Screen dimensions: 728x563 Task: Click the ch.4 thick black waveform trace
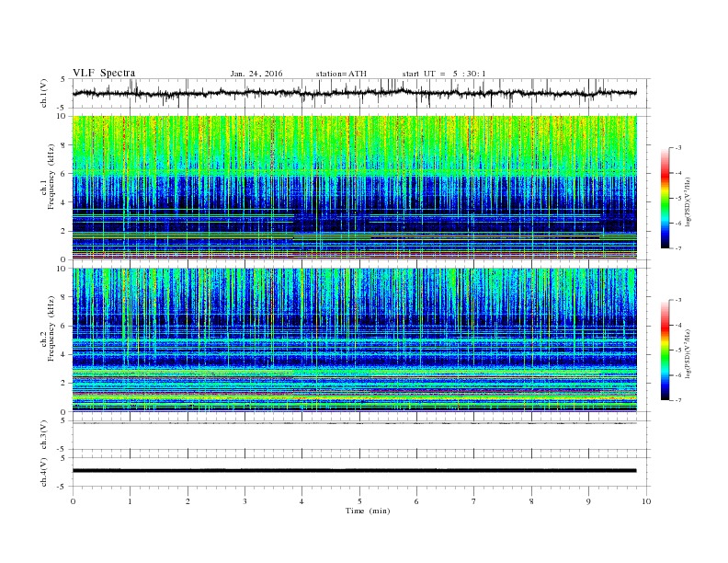pyautogui.click(x=355, y=471)
